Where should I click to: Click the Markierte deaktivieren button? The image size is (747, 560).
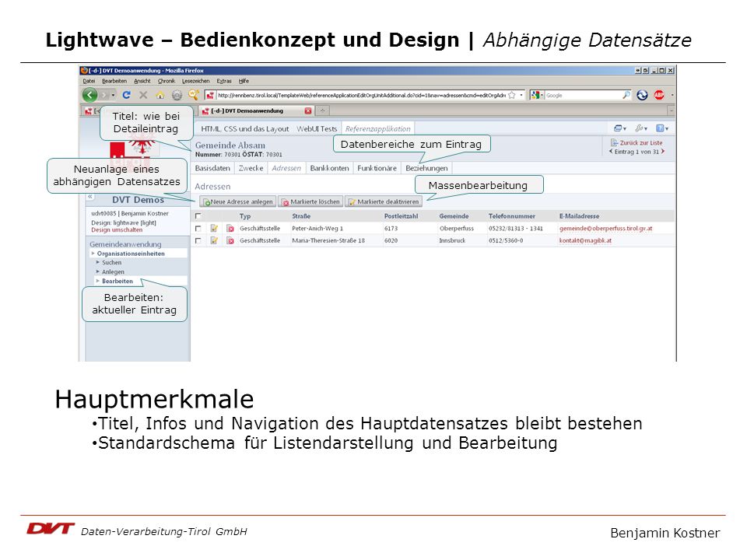(x=384, y=202)
